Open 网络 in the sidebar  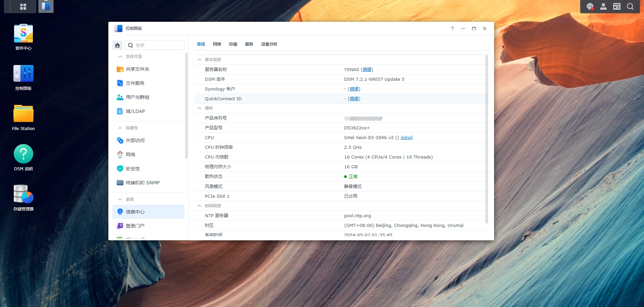click(148, 155)
